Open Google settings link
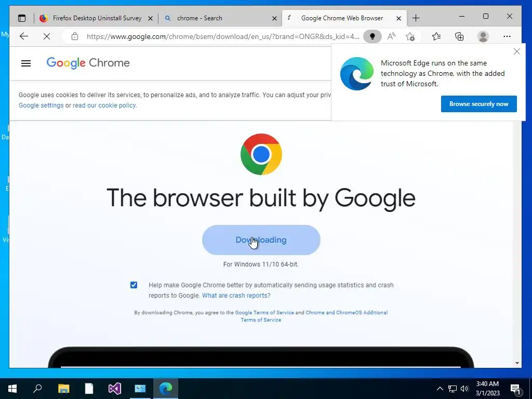Image resolution: width=532 pixels, height=399 pixels. [41, 105]
